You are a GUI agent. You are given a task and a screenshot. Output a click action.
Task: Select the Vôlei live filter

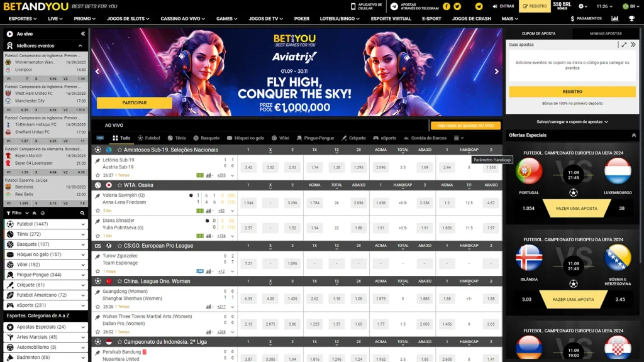tap(280, 138)
